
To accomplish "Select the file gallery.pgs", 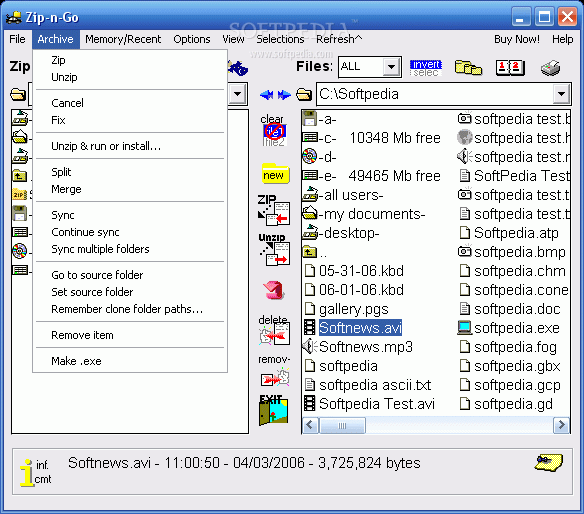I will [346, 309].
